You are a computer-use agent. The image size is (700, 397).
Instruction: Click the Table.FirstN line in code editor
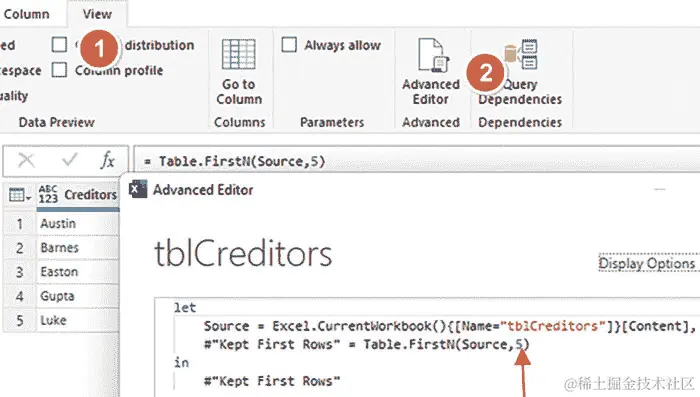(367, 344)
